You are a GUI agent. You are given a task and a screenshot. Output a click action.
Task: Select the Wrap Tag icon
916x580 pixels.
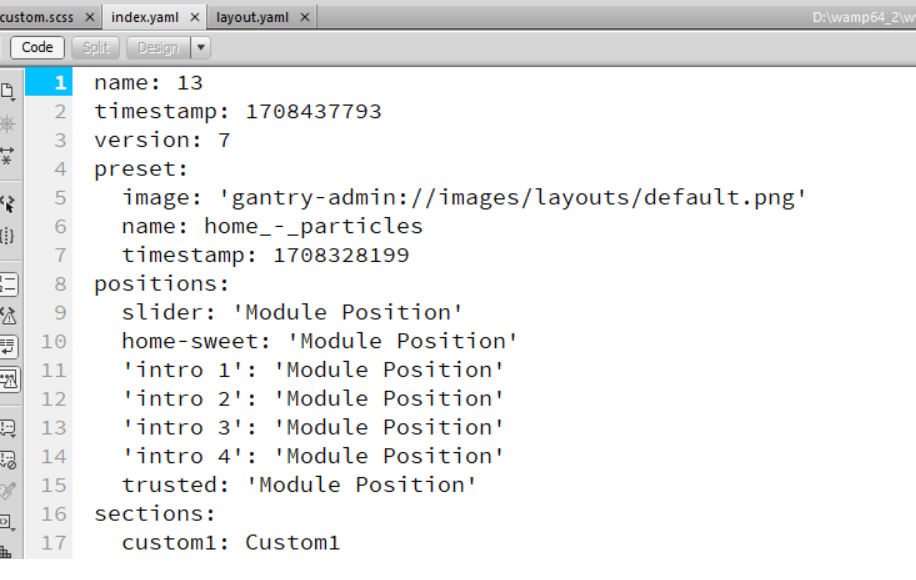tap(10, 487)
